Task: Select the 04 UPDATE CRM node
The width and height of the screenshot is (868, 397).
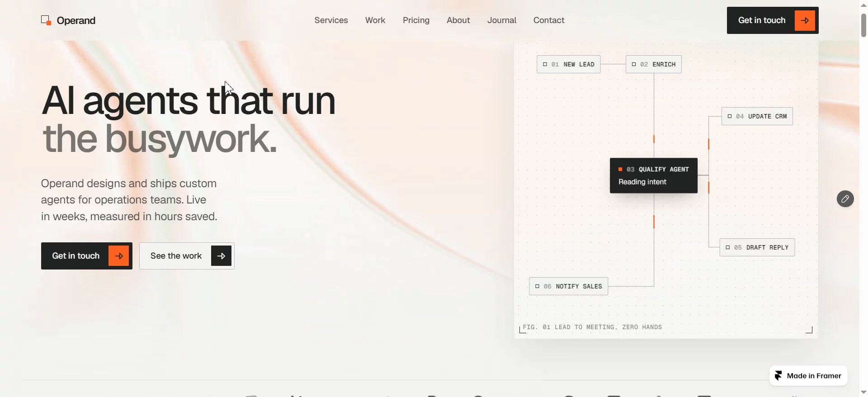Action: pyautogui.click(x=757, y=116)
